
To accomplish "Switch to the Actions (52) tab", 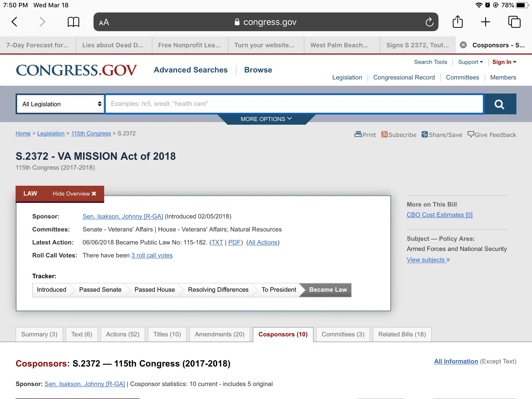I will click(123, 334).
